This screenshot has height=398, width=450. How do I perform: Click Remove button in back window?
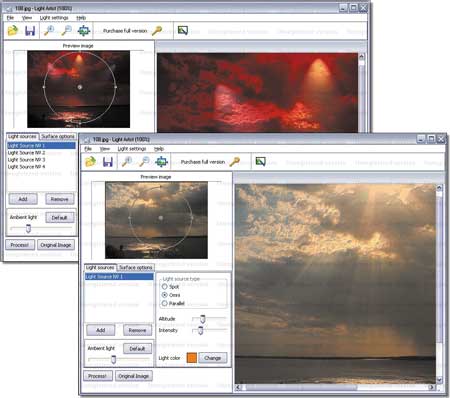point(60,199)
